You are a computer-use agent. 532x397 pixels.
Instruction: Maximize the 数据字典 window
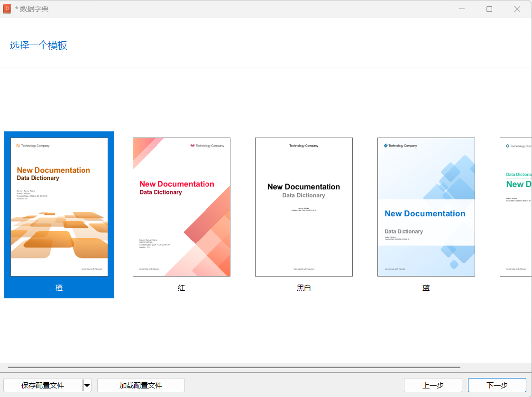[489, 9]
